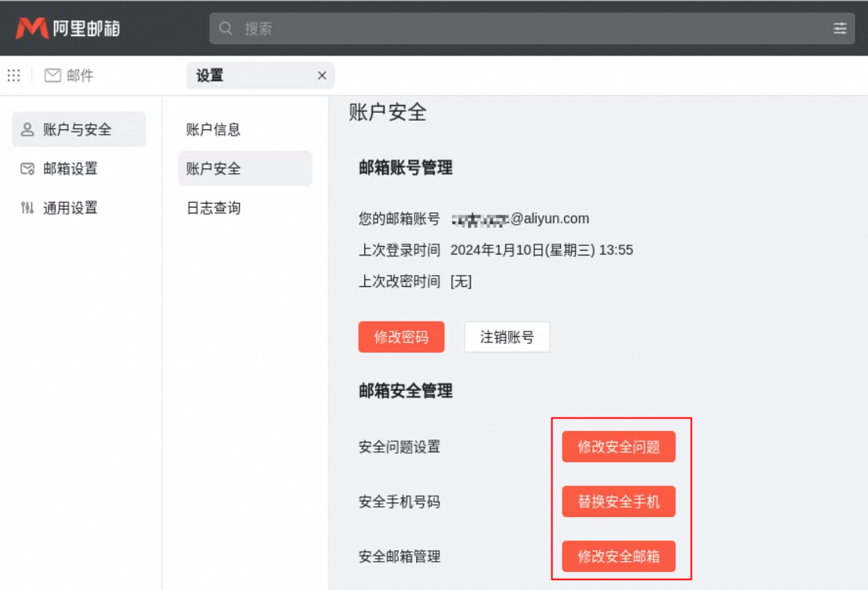The height and width of the screenshot is (590, 868).
Task: Open 邮箱设置 in the sidebar
Action: (x=71, y=168)
